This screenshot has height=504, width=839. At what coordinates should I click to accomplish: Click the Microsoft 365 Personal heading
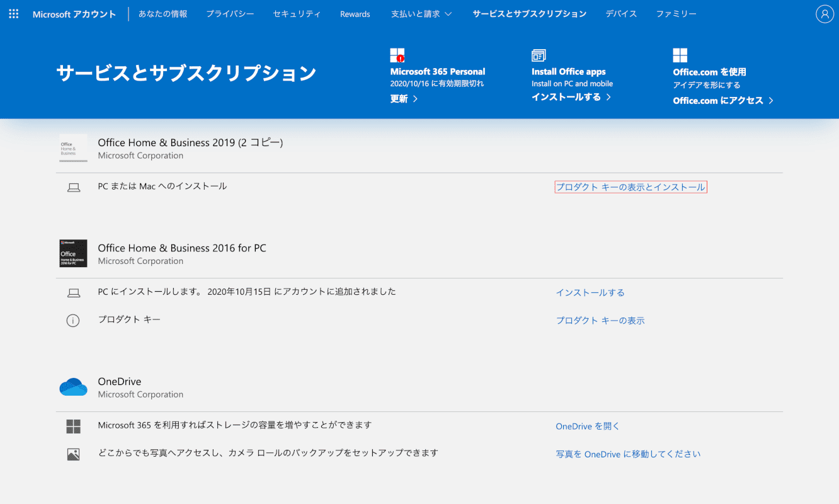tap(438, 72)
